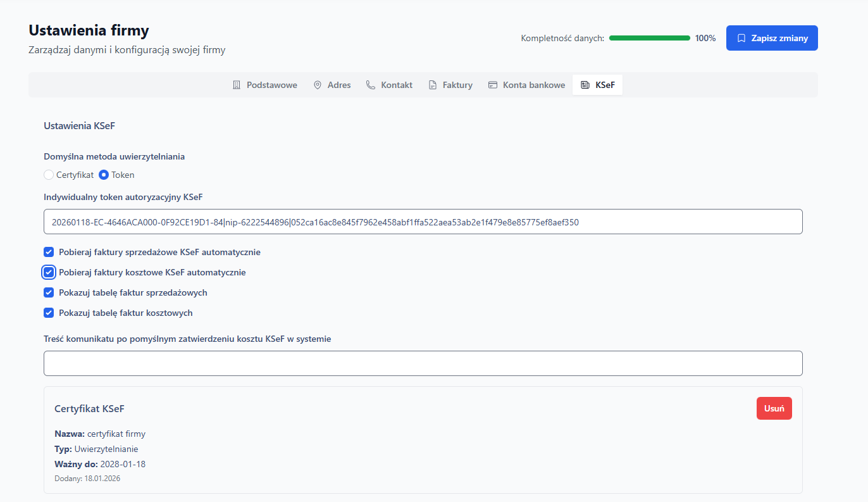Go to the Faktury tab
Image resolution: width=868 pixels, height=502 pixels.
[x=457, y=85]
